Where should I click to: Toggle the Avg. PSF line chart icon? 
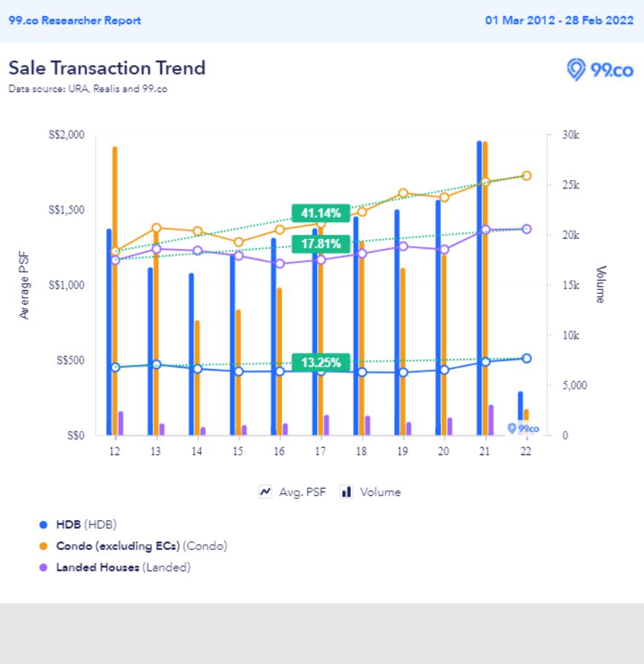pos(265,492)
